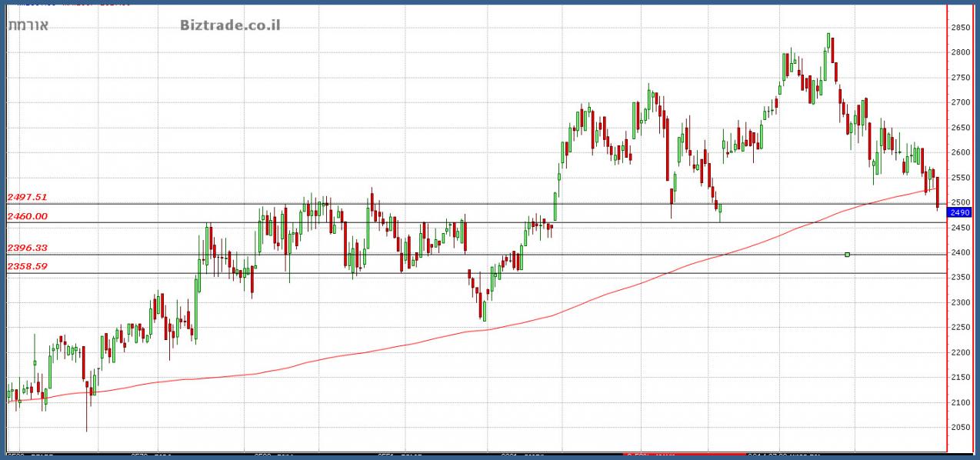The height and width of the screenshot is (460, 980).
Task: Click the blue 2490 current price tag
Action: point(961,212)
